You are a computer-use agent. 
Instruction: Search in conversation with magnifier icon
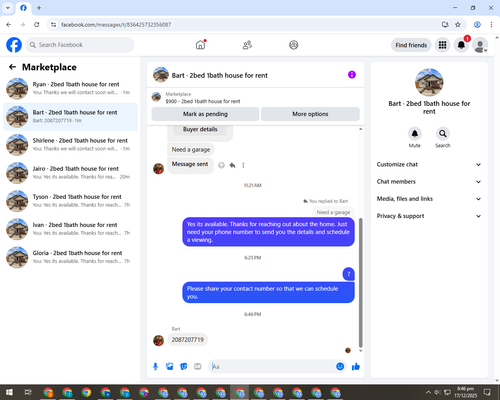pyautogui.click(x=443, y=134)
